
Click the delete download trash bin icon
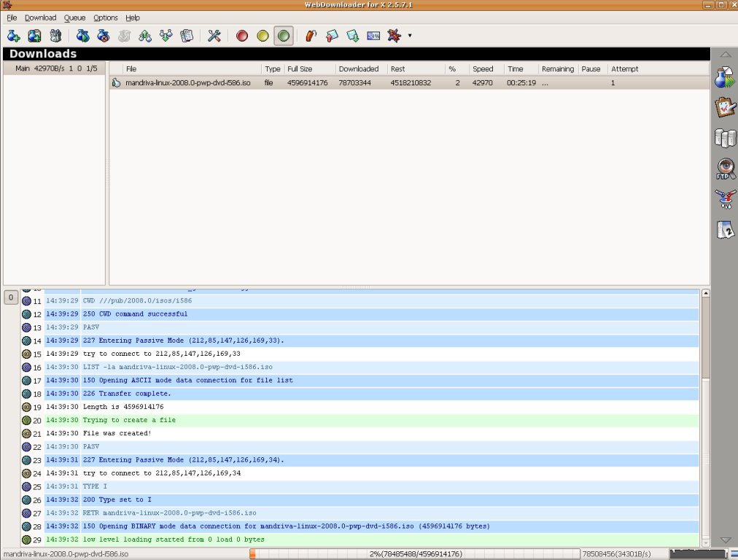(55, 36)
